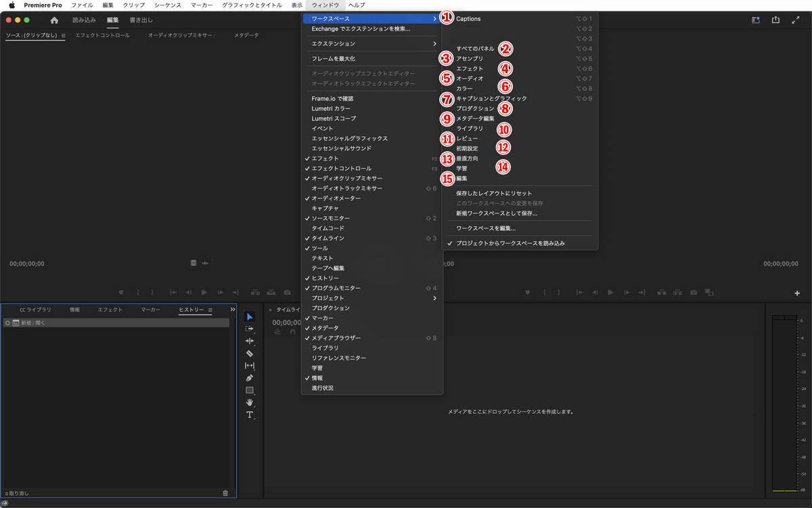Open ヒストリー panel options menu
Viewport: 812px width, 508px height.
210,310
